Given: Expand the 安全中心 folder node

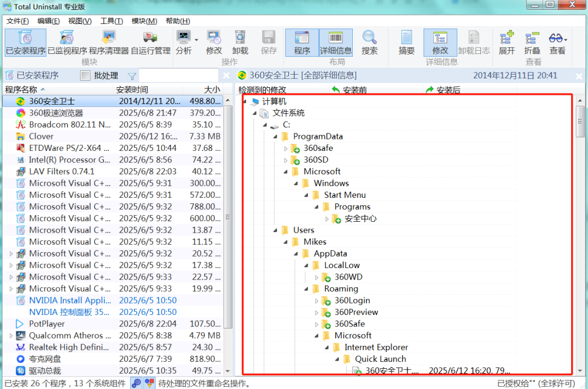Looking at the screenshot, I should 327,218.
